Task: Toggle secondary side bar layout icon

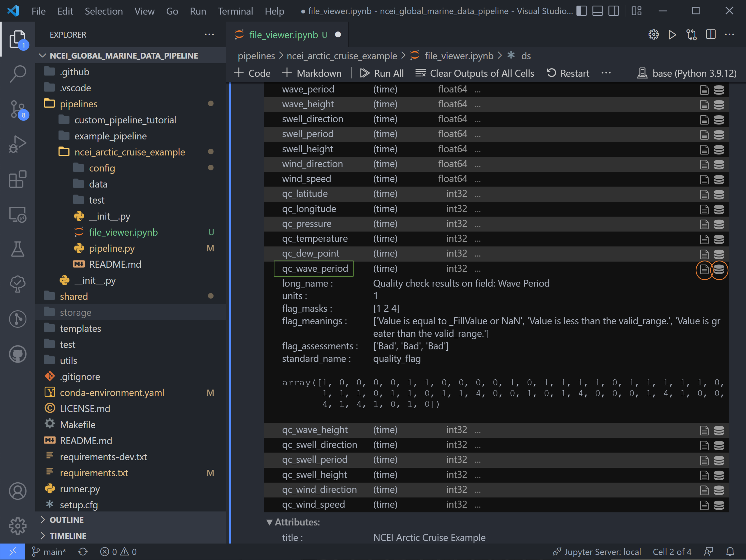Action: [x=614, y=11]
